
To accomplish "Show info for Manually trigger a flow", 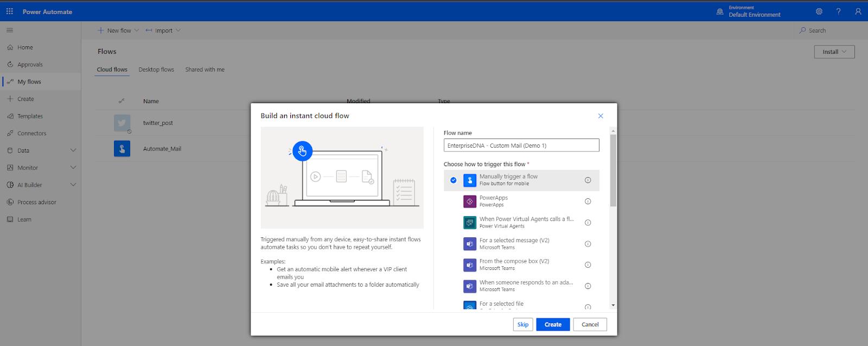I will (x=588, y=180).
